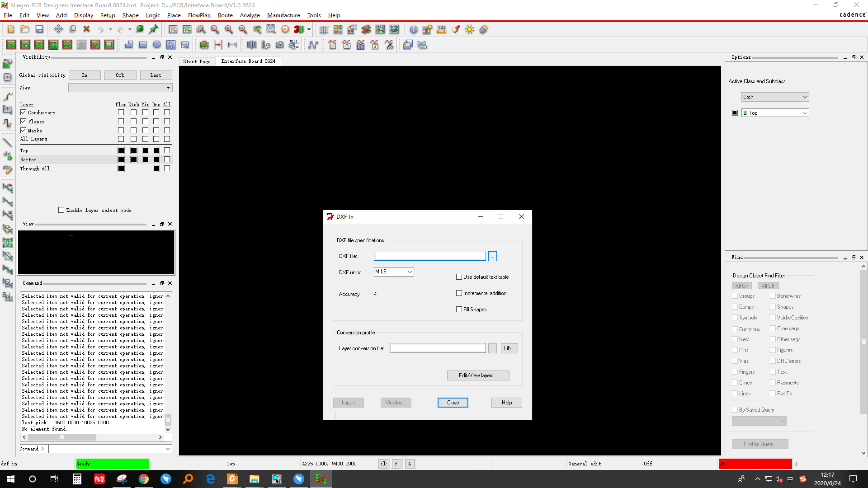Image resolution: width=868 pixels, height=488 pixels.
Task: Click the Through All Drc color swatch
Action: 156,169
